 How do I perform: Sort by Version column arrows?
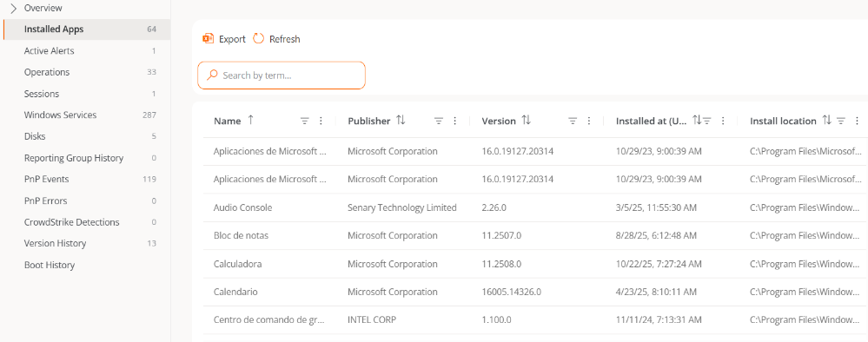[x=526, y=120]
